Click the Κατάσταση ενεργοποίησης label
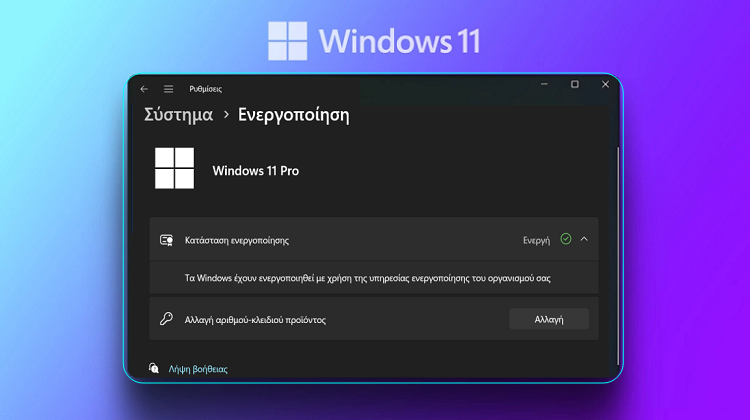 [x=237, y=241]
